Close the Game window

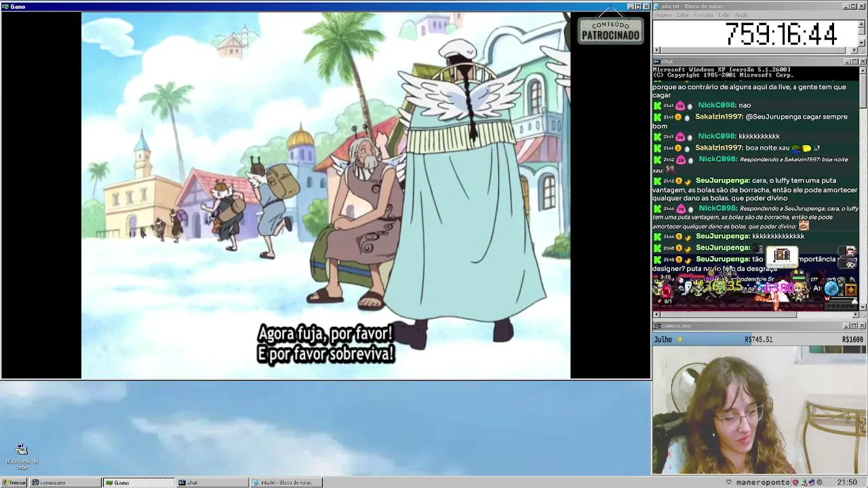646,6
